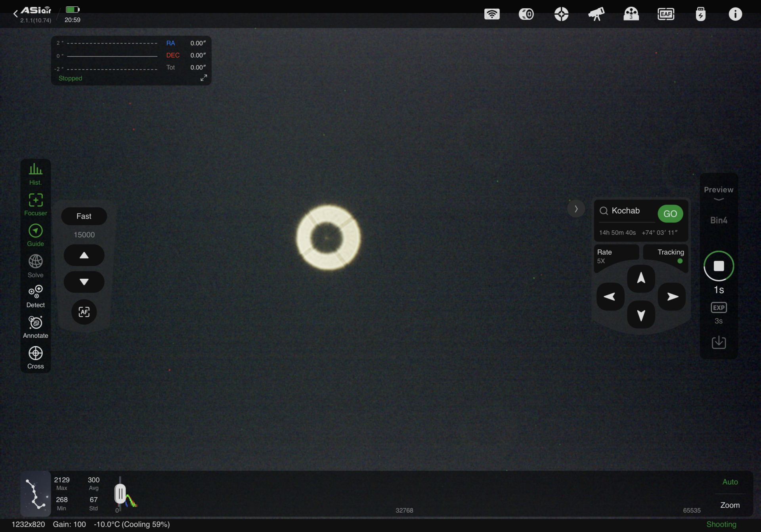Run plate Solve tool
The image size is (761, 532).
pos(35,266)
